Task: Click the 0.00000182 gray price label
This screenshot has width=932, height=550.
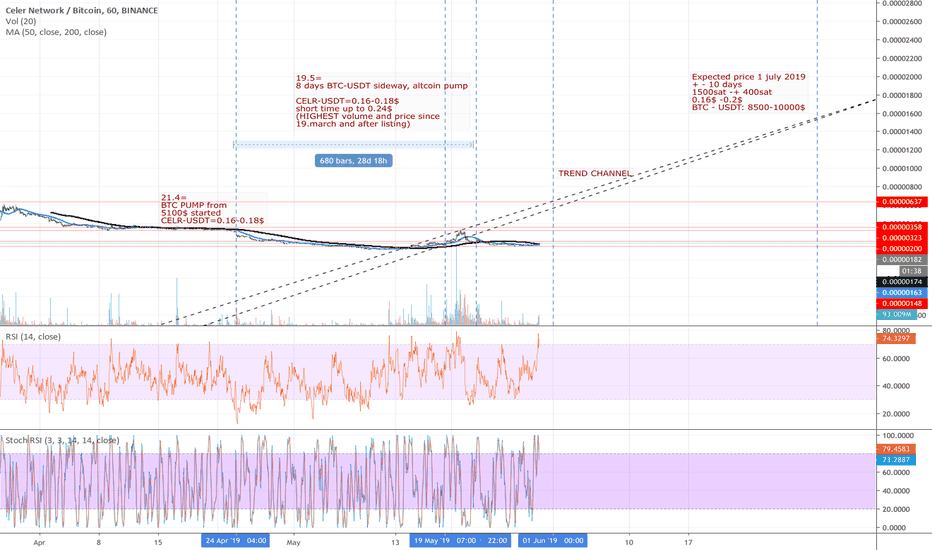Action: click(902, 260)
